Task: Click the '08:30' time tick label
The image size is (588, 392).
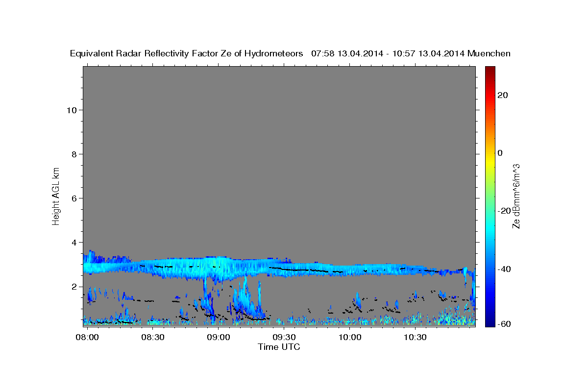Action: [152, 338]
